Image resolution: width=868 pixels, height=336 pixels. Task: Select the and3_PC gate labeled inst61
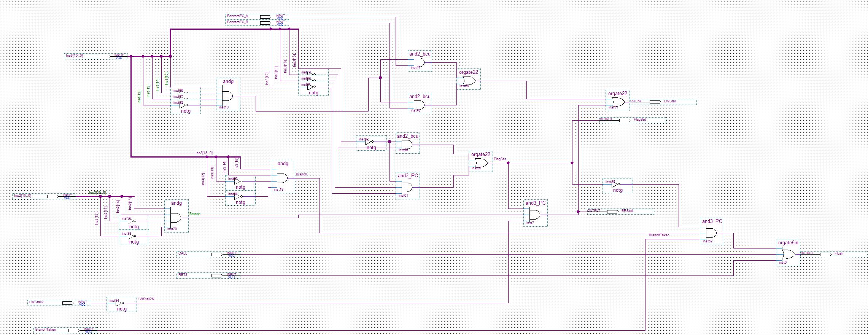(407, 187)
